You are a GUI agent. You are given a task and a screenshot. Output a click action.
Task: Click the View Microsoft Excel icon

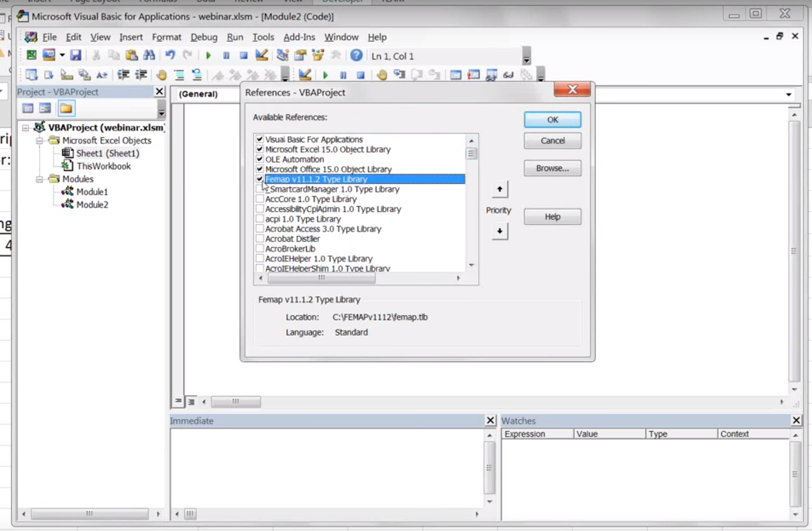31,55
